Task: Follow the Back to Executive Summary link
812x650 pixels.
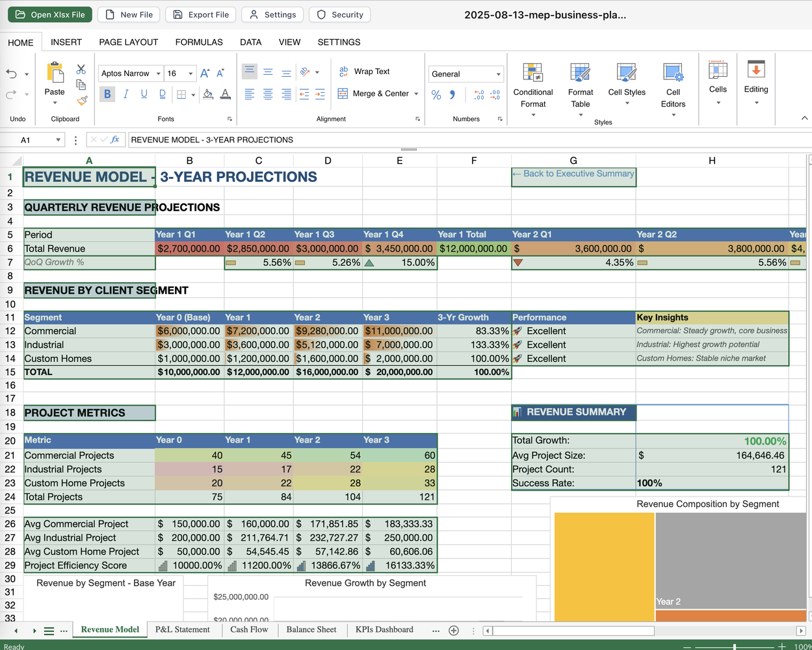Action: [x=573, y=174]
